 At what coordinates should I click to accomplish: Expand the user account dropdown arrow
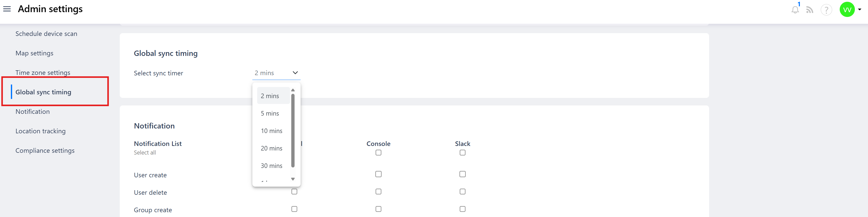[x=860, y=9]
